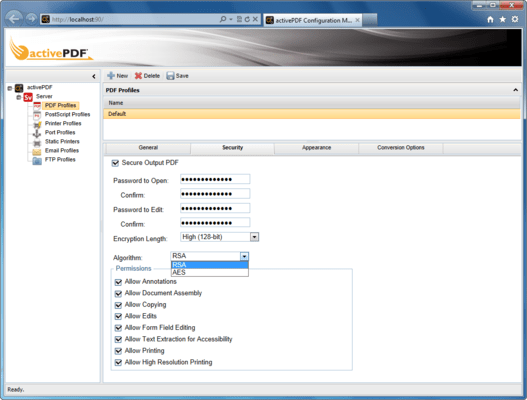Screen dimensions: 527x400
Task: Choose AES from algorithm list
Action: [x=210, y=272]
